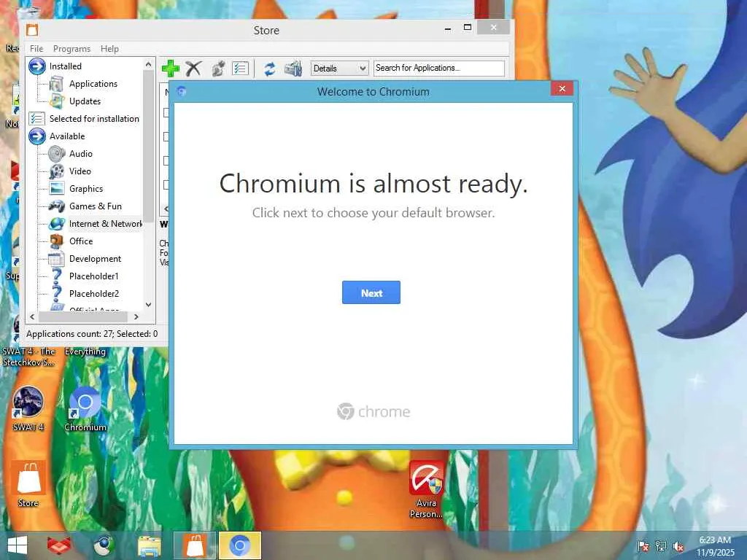Image resolution: width=747 pixels, height=560 pixels.
Task: Click the Internet & Network globe icon
Action: point(57,223)
